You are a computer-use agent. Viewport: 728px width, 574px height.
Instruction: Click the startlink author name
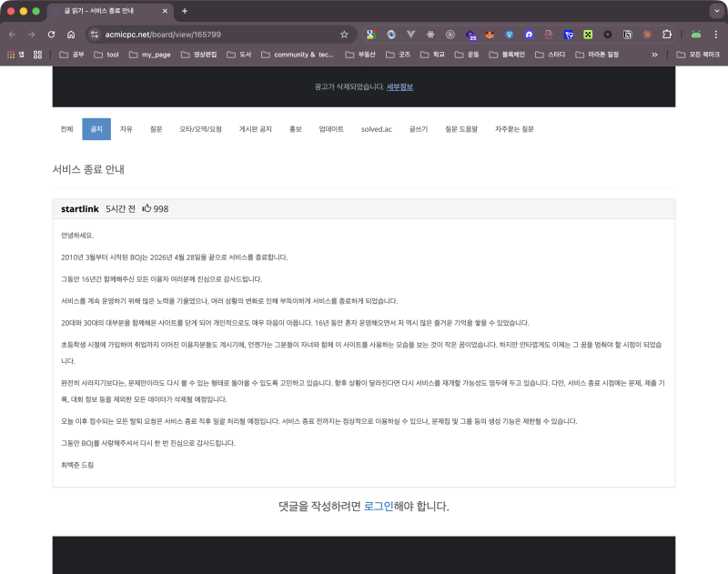click(80, 208)
